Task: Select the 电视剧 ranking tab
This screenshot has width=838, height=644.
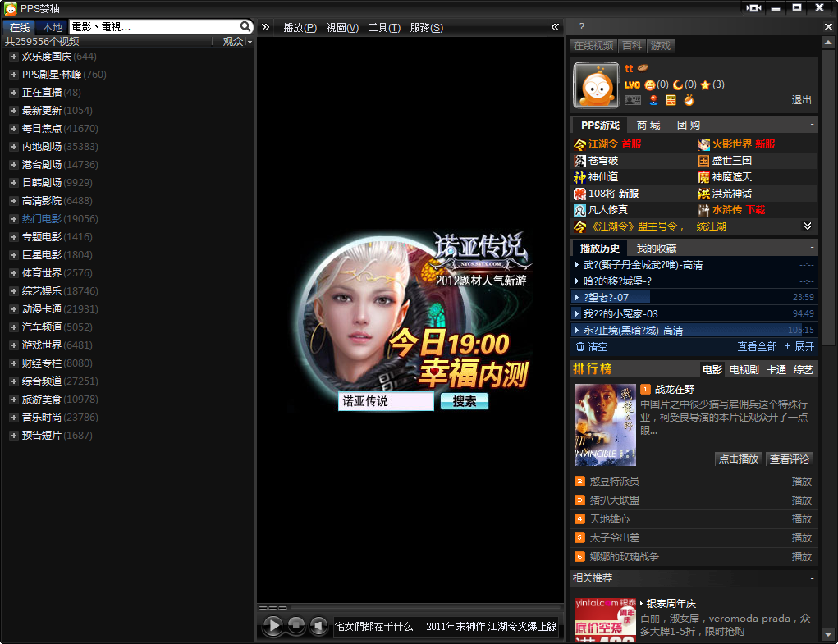Action: [x=744, y=369]
